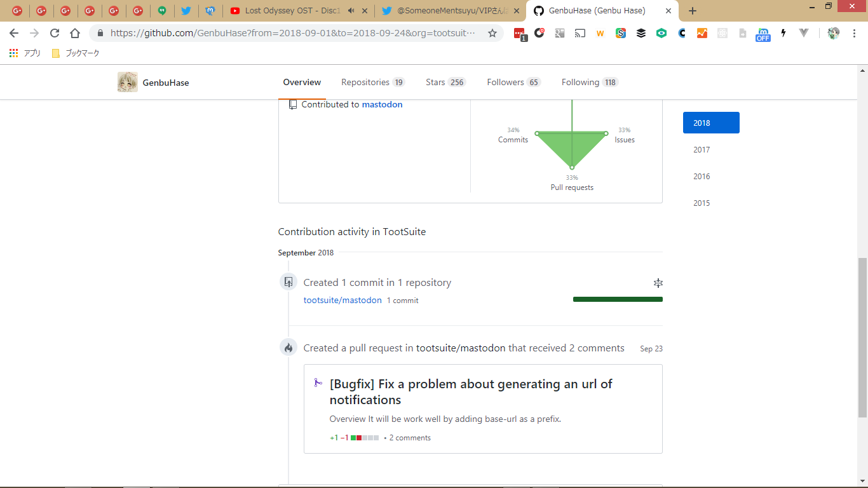This screenshot has height=488, width=868.
Task: Click the dark green commit progress bar
Action: (x=618, y=299)
